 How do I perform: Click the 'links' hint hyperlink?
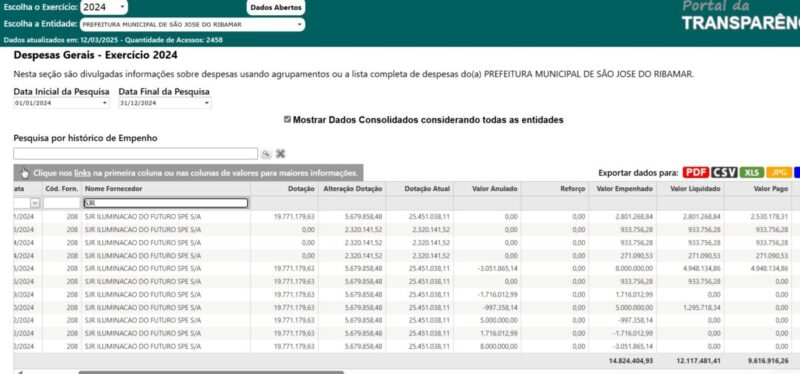pyautogui.click(x=82, y=173)
